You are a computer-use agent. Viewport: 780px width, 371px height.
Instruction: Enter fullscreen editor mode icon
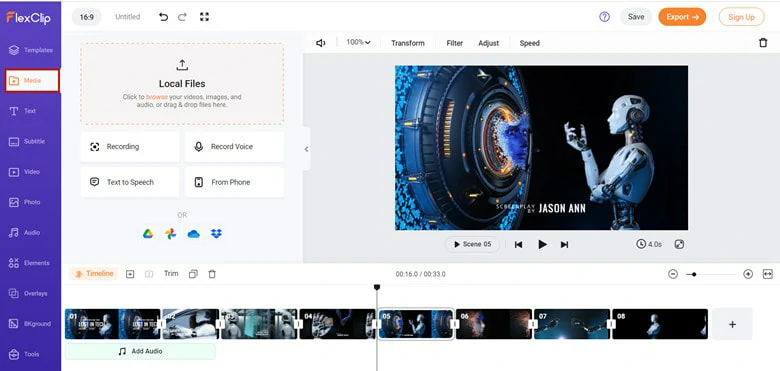coord(204,16)
